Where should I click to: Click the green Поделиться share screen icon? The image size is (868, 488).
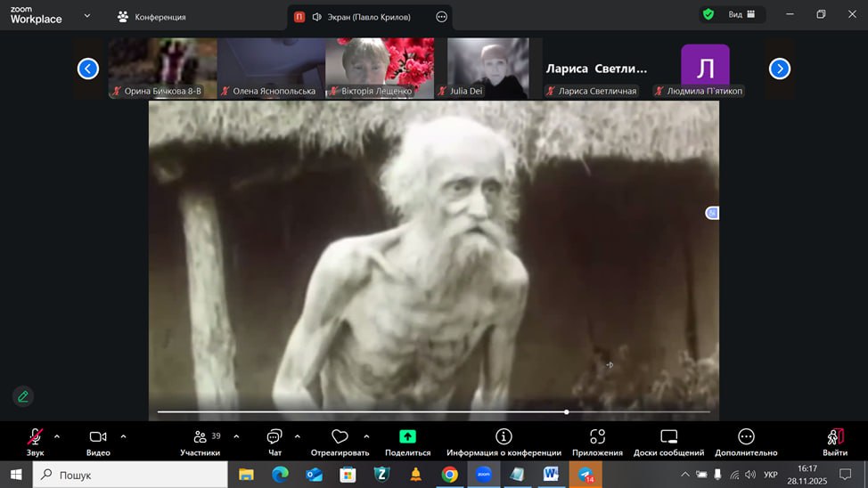click(407, 436)
